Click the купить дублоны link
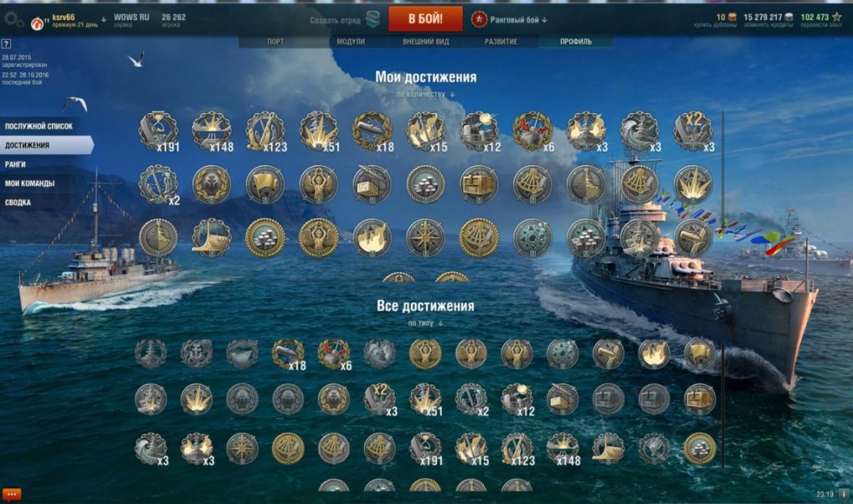 pyautogui.click(x=714, y=26)
